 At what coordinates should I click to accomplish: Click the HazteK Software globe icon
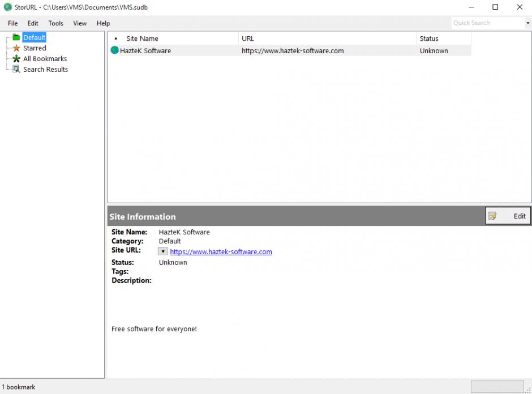[x=115, y=50]
